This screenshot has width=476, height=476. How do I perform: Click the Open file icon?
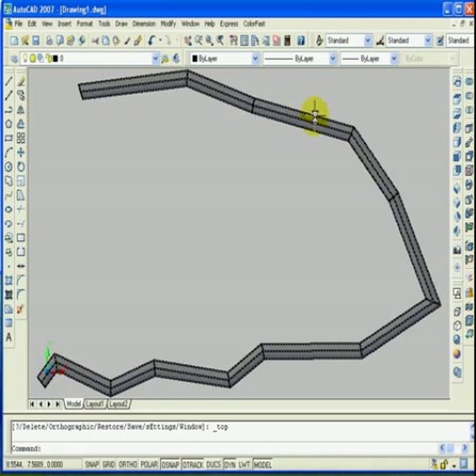point(25,40)
